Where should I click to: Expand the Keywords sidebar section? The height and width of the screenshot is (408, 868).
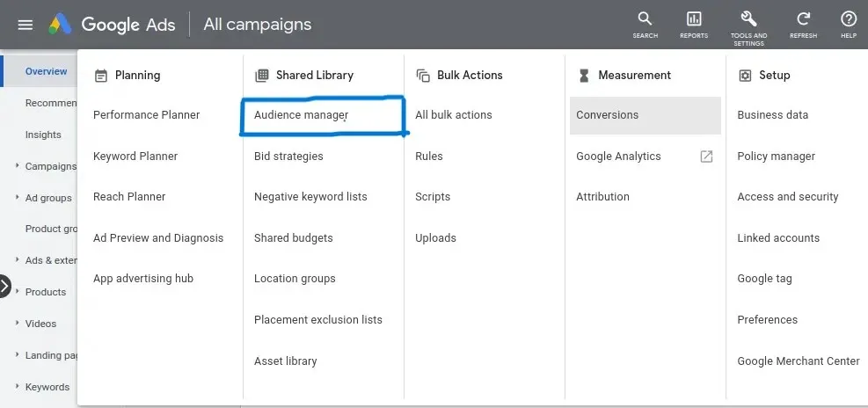(18, 386)
